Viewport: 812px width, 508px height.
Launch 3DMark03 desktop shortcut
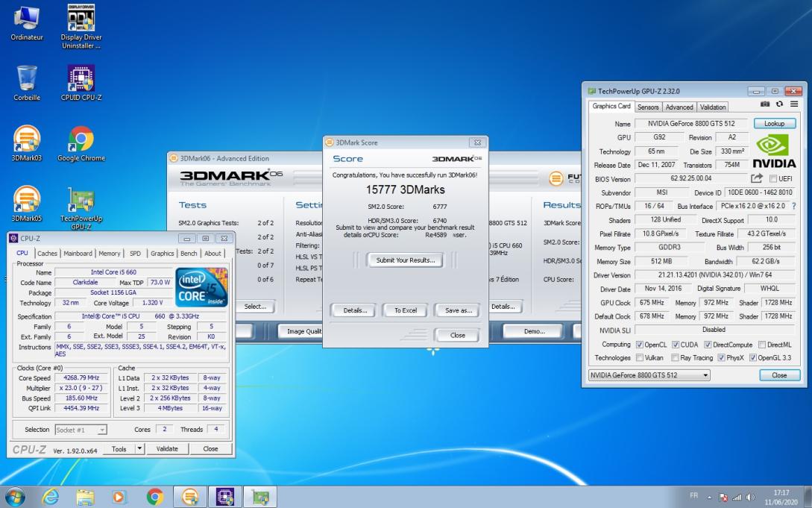pos(26,143)
